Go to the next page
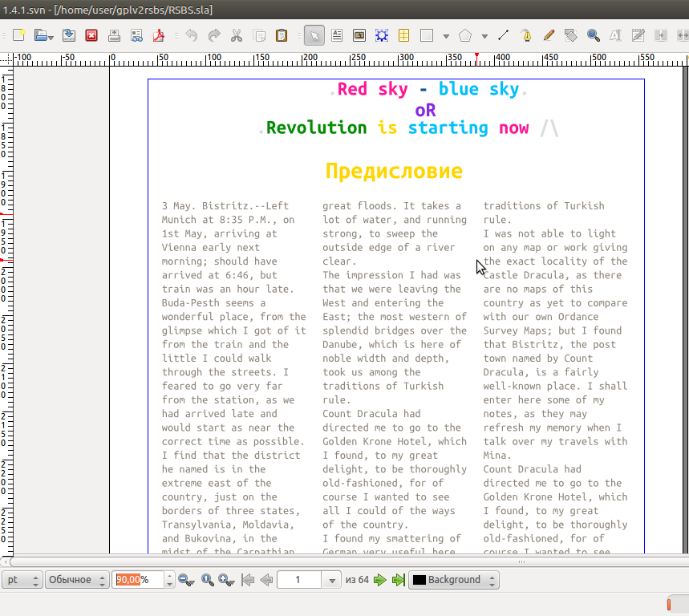This screenshot has width=689, height=616. [x=379, y=580]
